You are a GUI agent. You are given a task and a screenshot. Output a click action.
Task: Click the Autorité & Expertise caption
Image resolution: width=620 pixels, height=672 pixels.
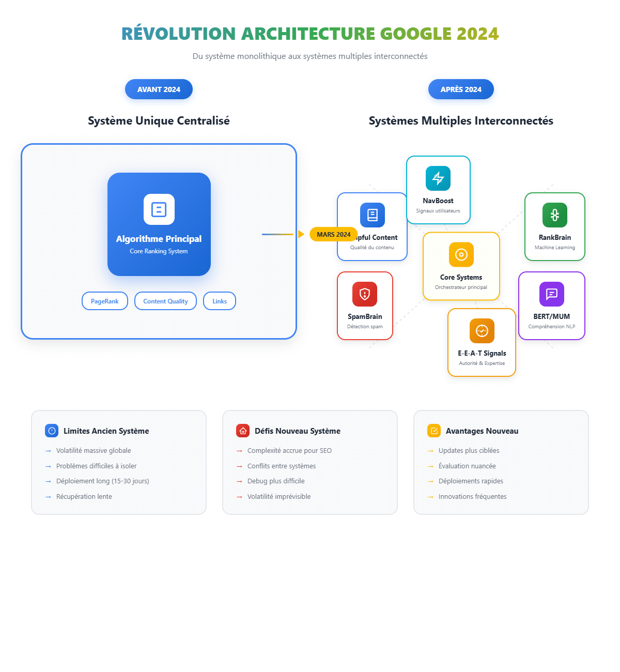click(x=482, y=363)
